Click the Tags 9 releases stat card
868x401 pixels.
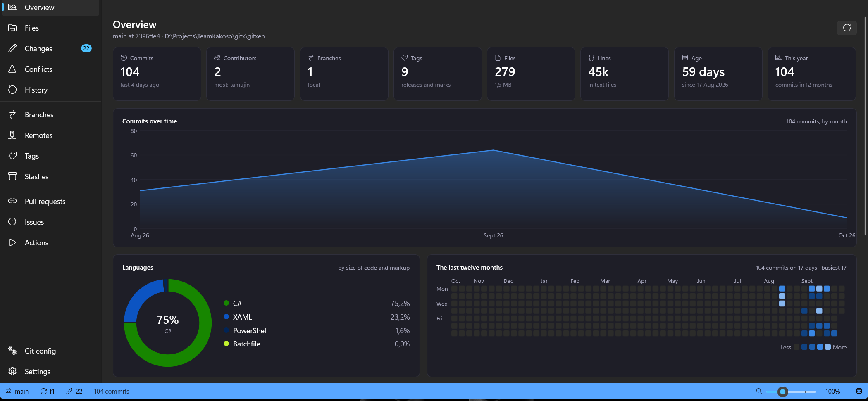point(438,74)
